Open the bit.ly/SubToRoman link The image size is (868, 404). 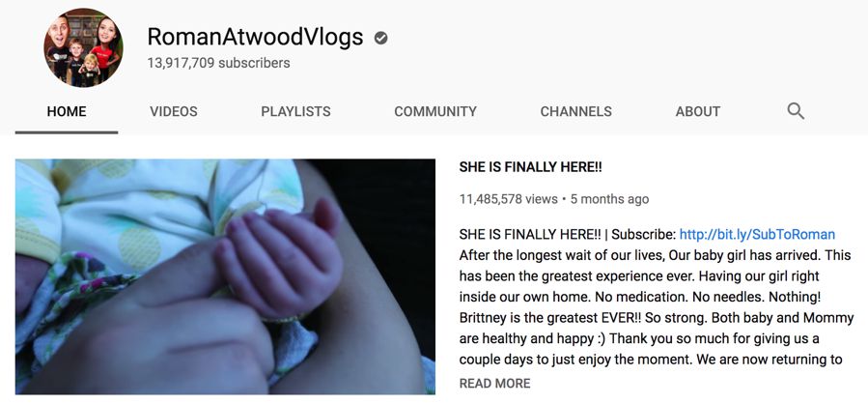click(757, 235)
